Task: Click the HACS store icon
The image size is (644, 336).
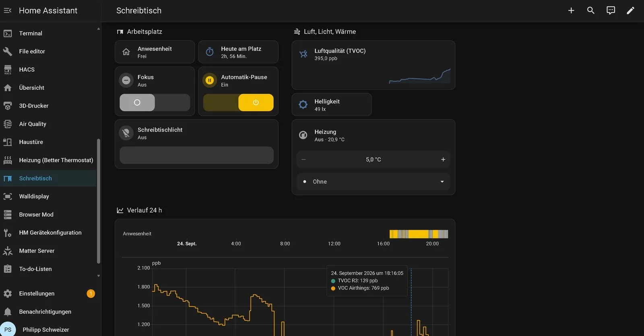Action: pos(8,70)
